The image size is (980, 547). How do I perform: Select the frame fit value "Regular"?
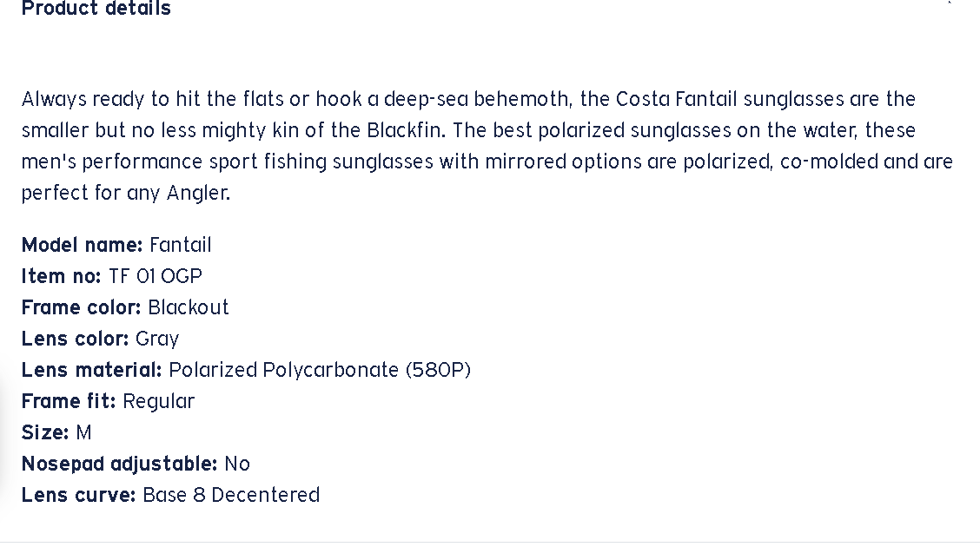tap(159, 401)
